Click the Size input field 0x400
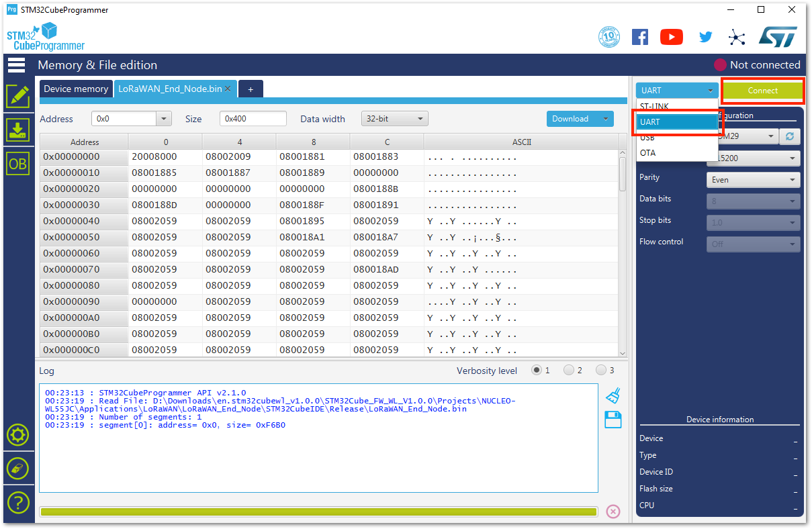 [x=253, y=119]
